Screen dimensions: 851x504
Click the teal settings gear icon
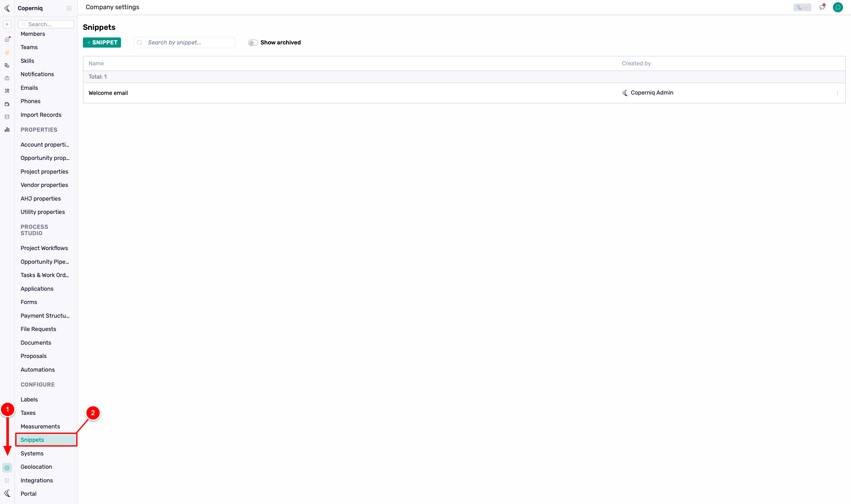[7, 468]
